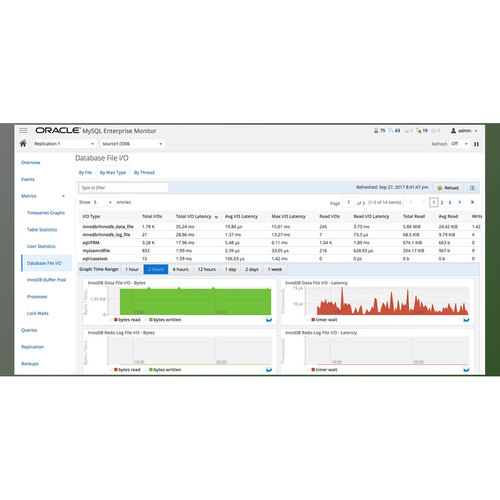Open Processes in the sidebar
The image size is (500, 500).
[x=37, y=297]
